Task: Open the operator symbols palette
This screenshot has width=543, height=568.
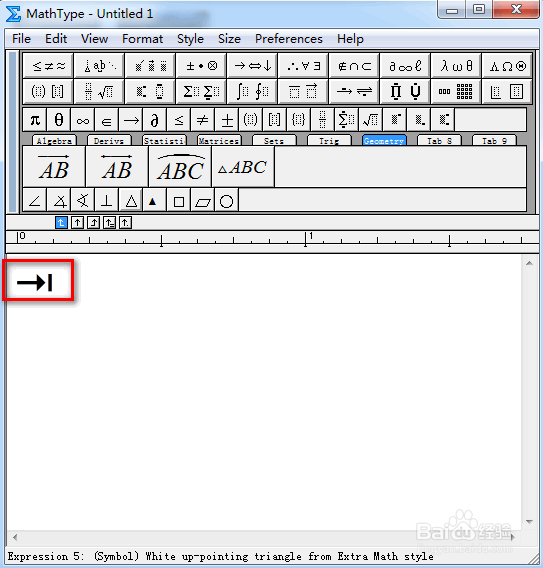Action: pyautogui.click(x=201, y=66)
